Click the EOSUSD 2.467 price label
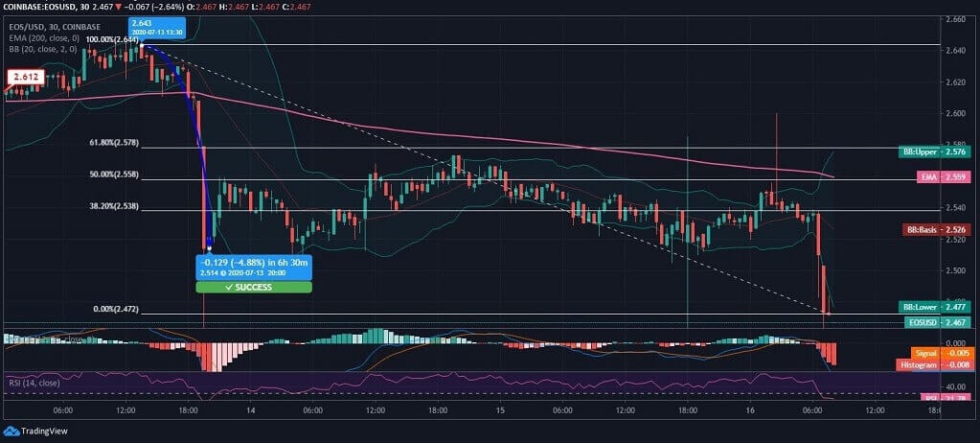 point(938,322)
